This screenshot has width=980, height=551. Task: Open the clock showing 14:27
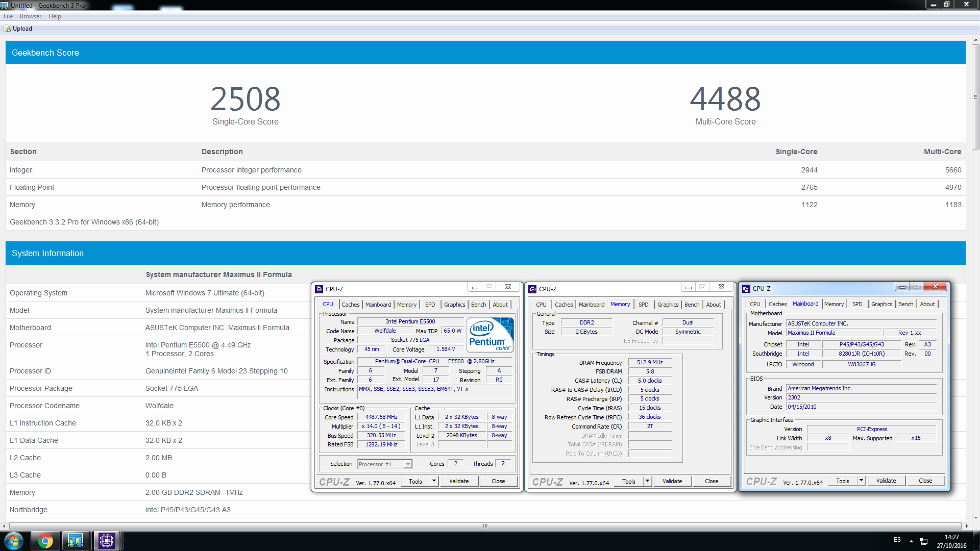951,541
